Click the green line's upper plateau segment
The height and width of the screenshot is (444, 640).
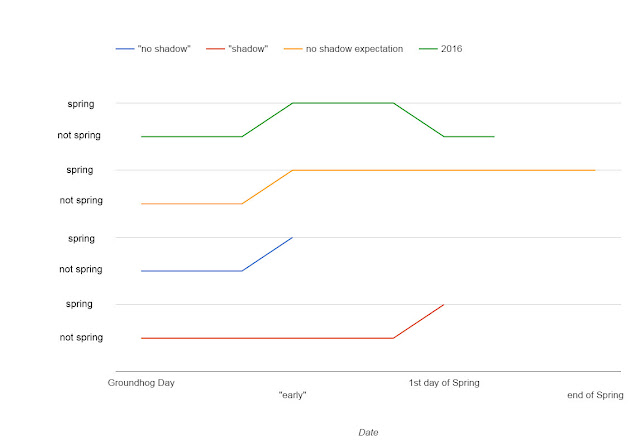(x=342, y=102)
